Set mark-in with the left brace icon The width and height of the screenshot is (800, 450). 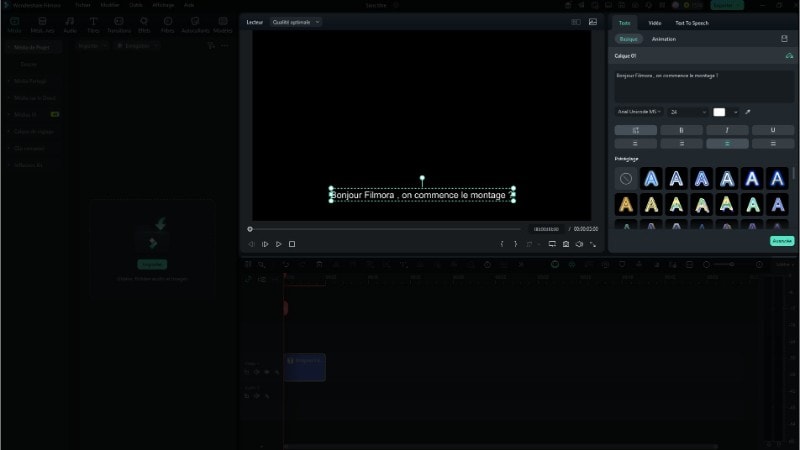point(502,244)
